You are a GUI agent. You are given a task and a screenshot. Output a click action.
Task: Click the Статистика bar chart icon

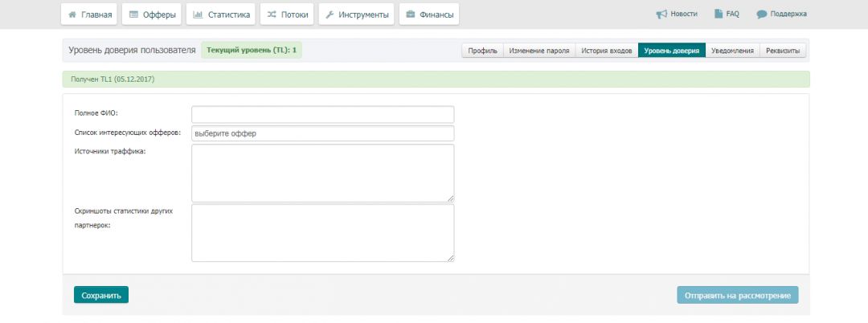(x=198, y=14)
